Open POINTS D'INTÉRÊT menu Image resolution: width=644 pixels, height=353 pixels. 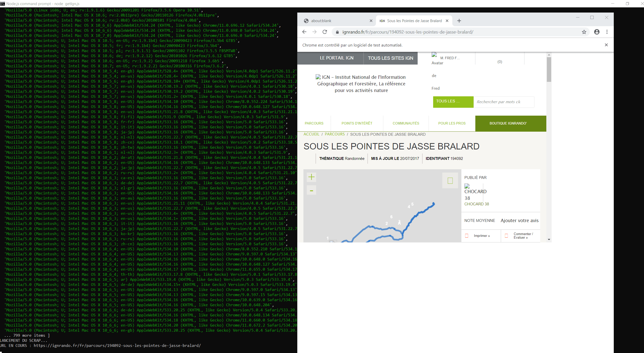pos(357,123)
